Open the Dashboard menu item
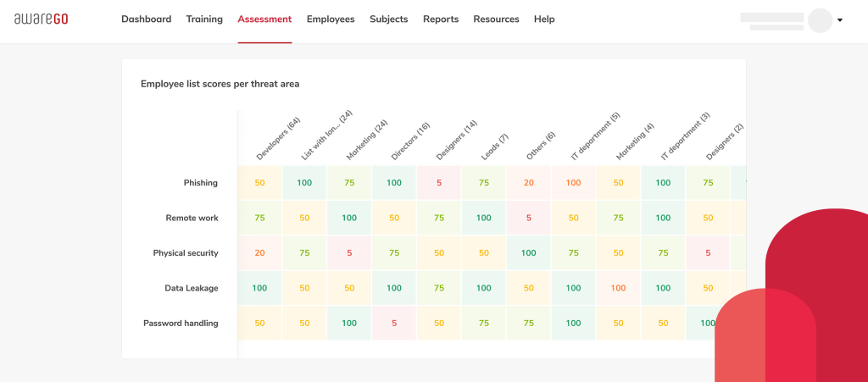This screenshot has width=868, height=382. pyautogui.click(x=146, y=19)
